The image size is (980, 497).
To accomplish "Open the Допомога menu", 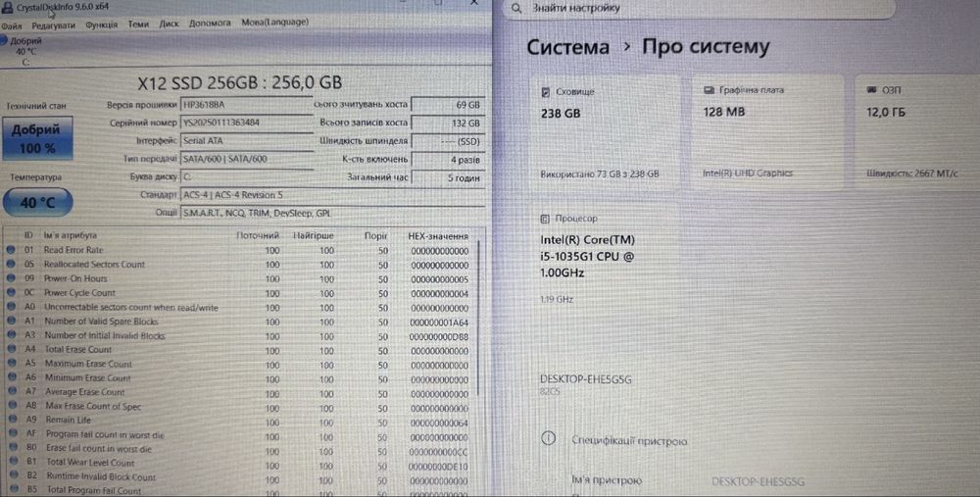I will click(x=210, y=23).
